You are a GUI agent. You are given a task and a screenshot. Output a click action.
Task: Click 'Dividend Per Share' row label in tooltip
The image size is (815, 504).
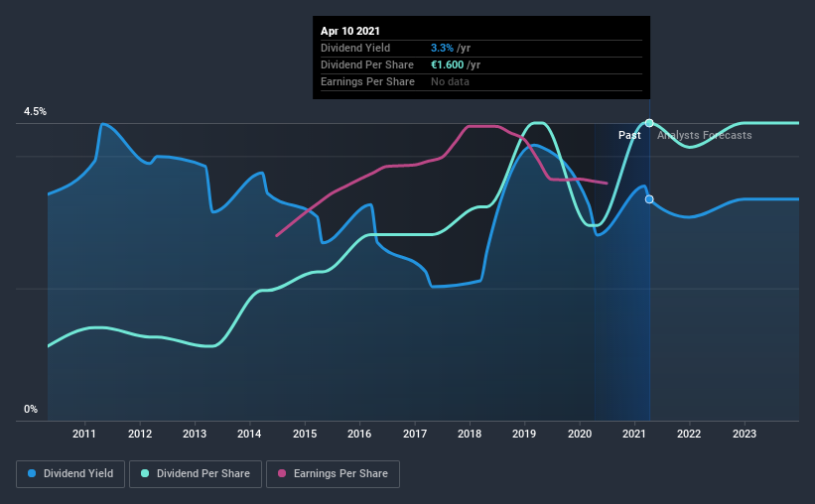[367, 64]
